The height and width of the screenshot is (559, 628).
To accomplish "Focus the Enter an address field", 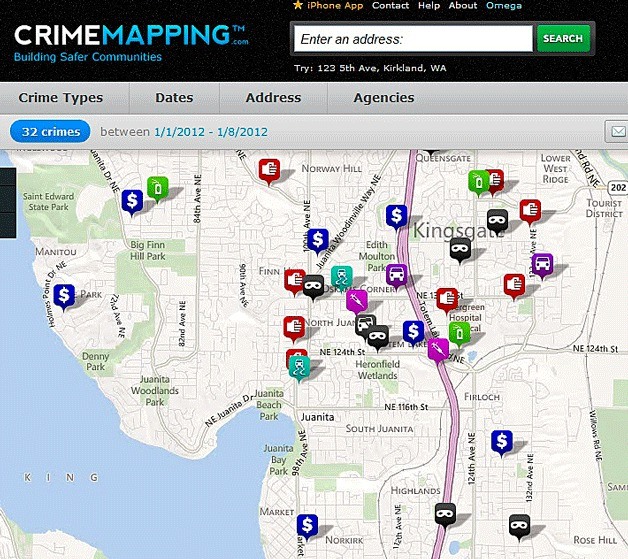I will click(412, 39).
